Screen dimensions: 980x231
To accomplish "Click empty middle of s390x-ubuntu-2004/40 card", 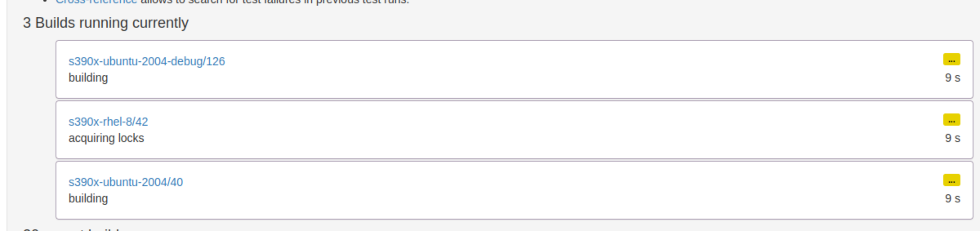I will tap(514, 190).
